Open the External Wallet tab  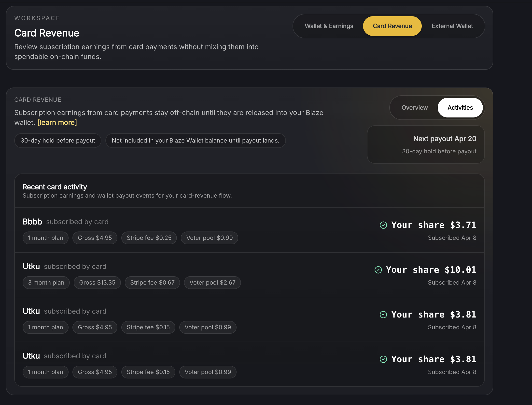(452, 26)
